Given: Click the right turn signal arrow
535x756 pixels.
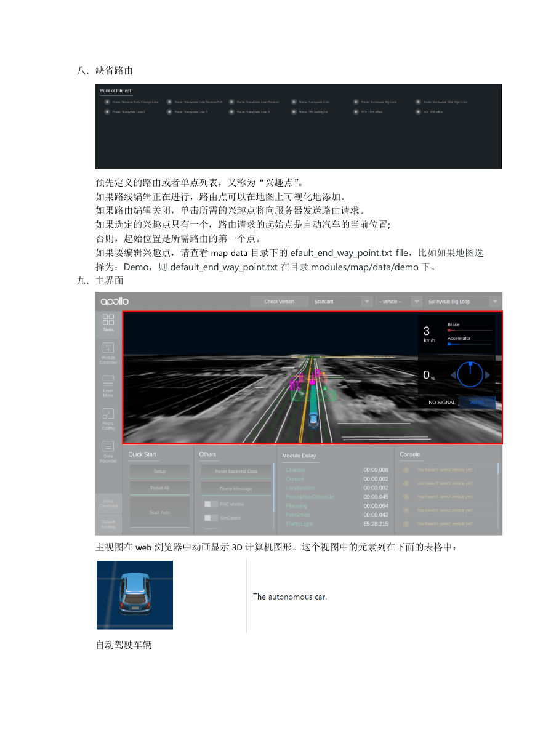Looking at the screenshot, I should click(488, 375).
